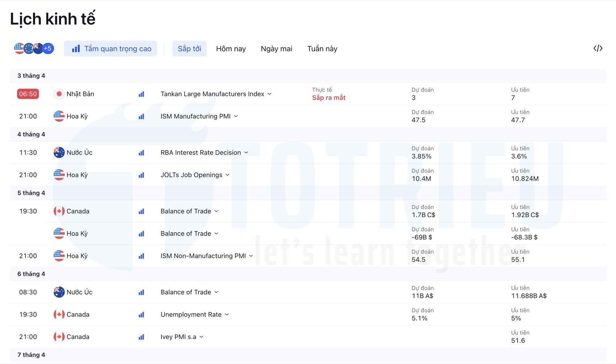Click the Sắp ra mắt link
This screenshot has width=616, height=364.
click(x=328, y=97)
